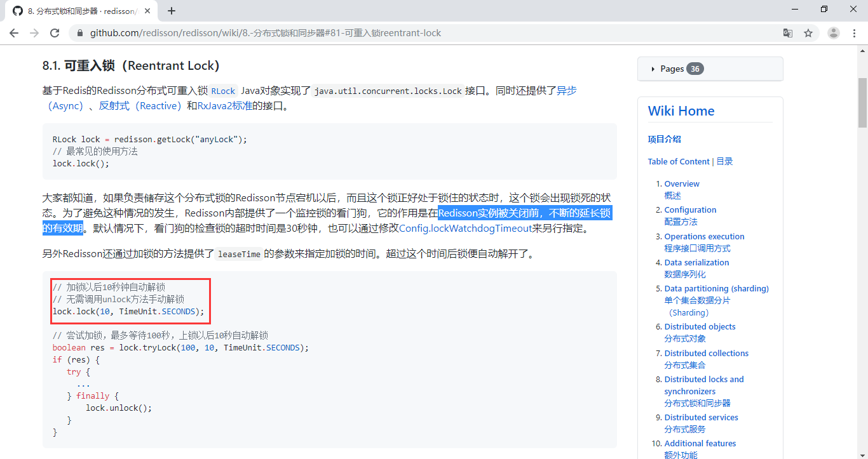Open Config.lockWatchdogTimeout link

click(465, 229)
